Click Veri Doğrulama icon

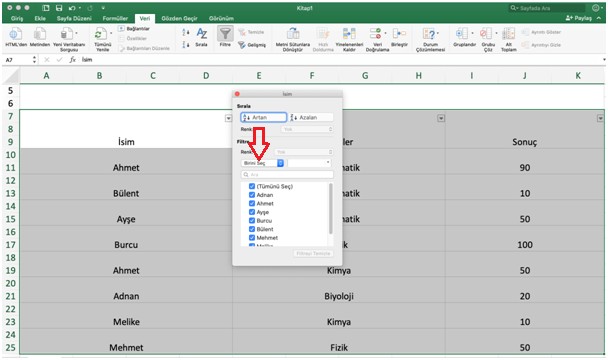point(375,35)
